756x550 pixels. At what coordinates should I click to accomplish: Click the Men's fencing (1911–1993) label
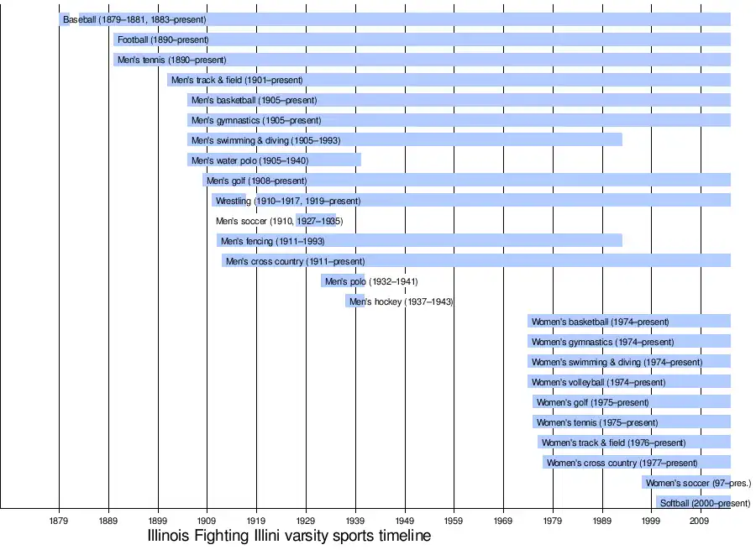272,241
